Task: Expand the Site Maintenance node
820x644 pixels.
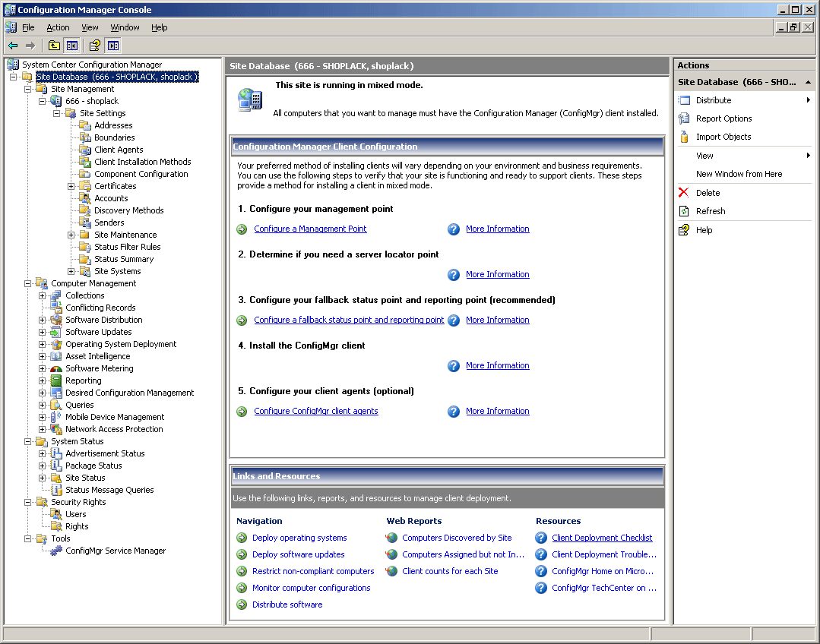Action: click(71, 235)
